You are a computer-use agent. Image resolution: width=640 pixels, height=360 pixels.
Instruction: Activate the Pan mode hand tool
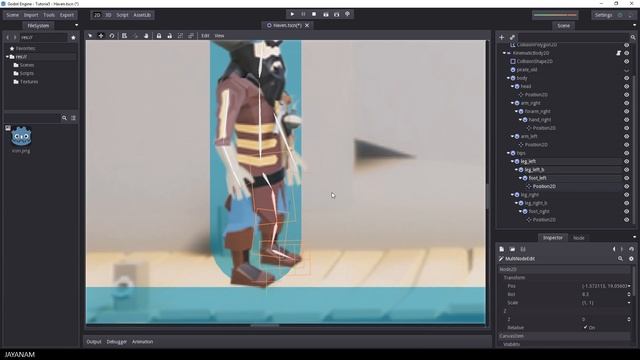pos(146,36)
